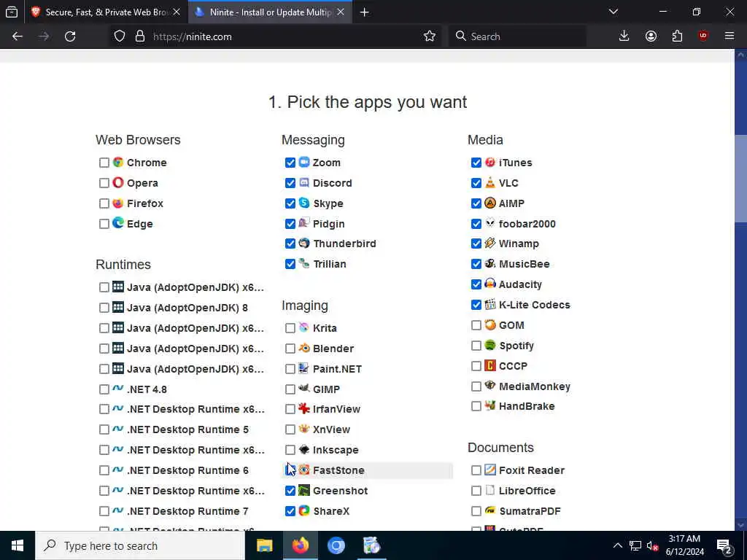Click the XnView label
Screen dimensions: 747x560
(332, 429)
